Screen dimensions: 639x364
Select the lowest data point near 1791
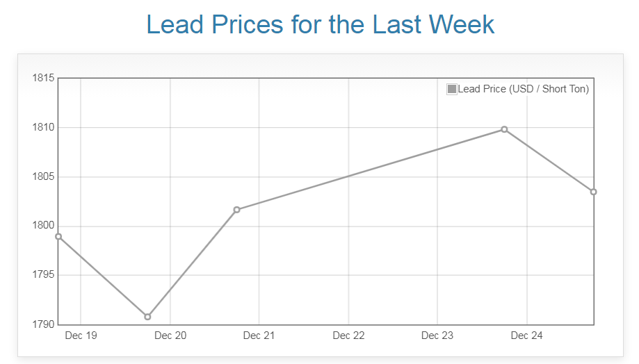(x=147, y=317)
